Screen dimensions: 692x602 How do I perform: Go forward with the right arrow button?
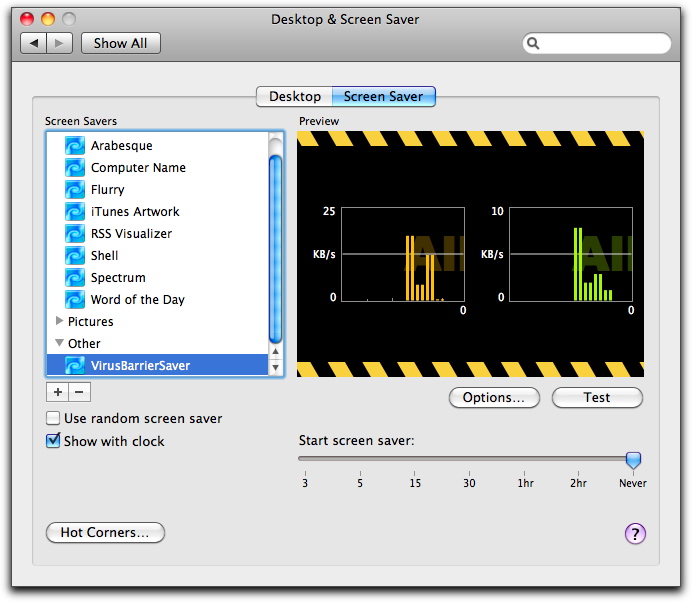(59, 43)
